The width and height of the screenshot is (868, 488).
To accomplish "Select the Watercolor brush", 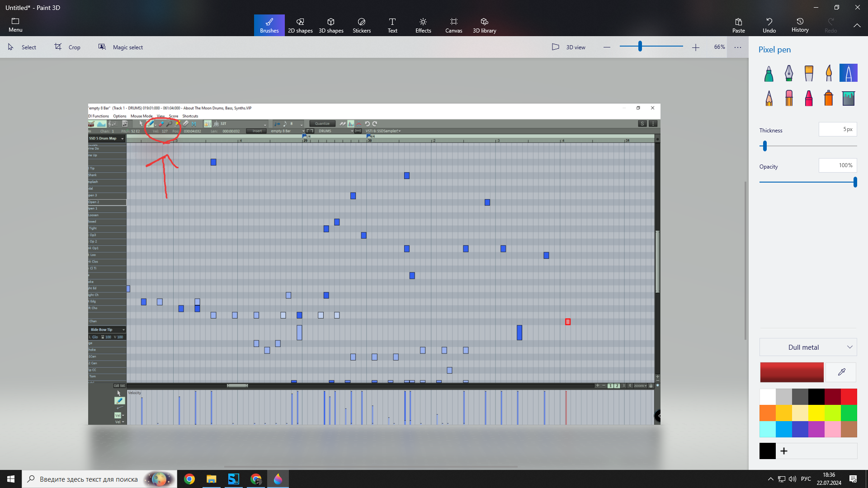I will click(x=829, y=73).
